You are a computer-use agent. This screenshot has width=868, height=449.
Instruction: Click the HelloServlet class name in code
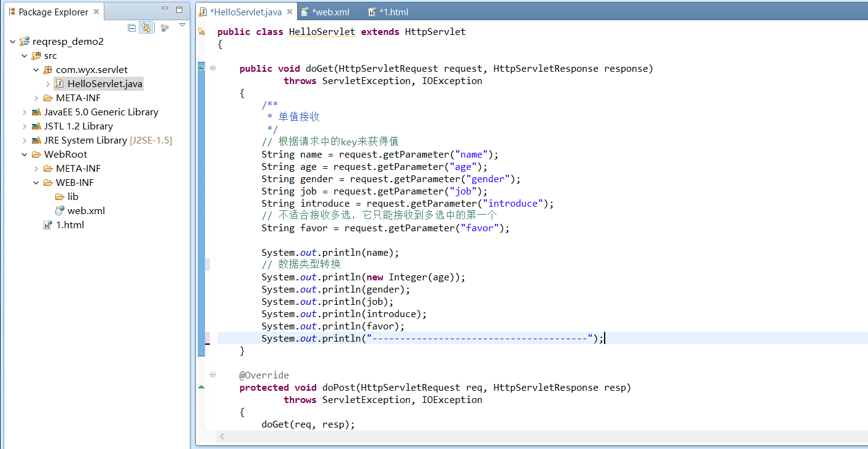[x=322, y=32]
